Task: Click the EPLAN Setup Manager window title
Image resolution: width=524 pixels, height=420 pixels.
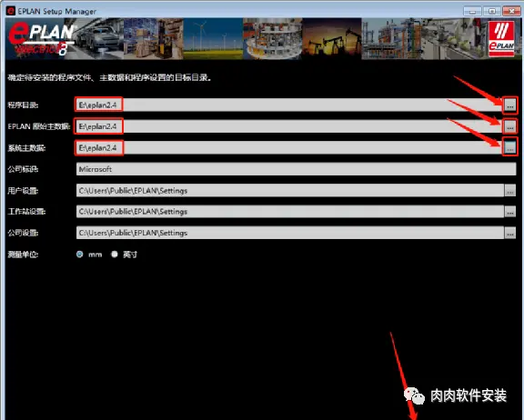Action: click(x=57, y=11)
